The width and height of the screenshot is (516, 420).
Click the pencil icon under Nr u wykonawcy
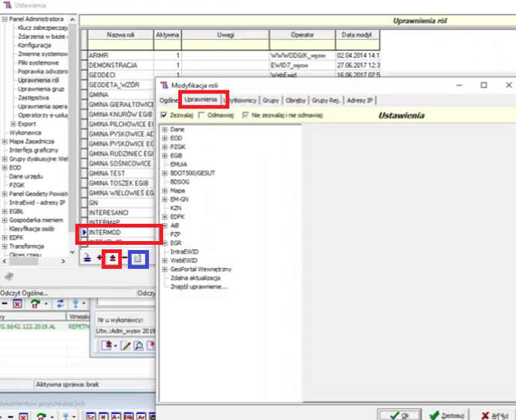click(126, 345)
